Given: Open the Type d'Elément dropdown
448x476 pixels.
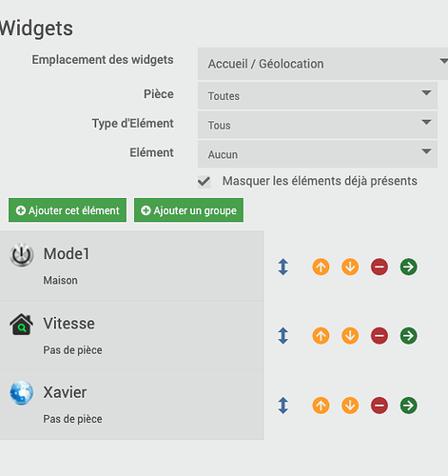Looking at the screenshot, I should click(x=318, y=125).
